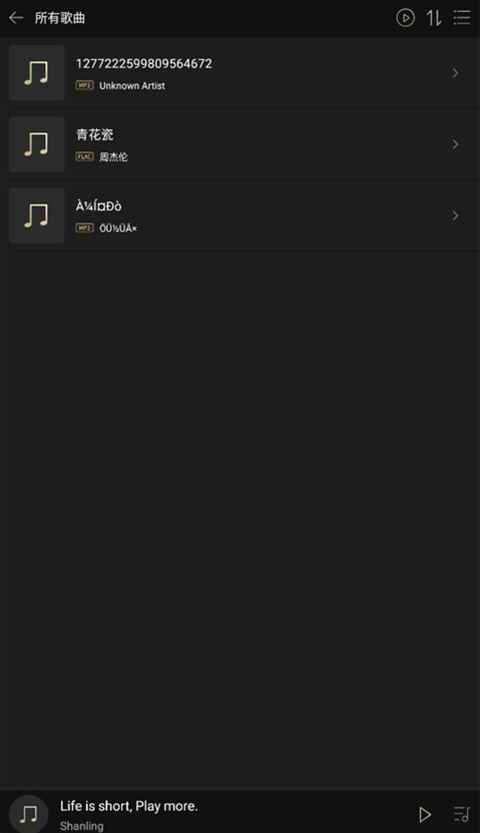Tap the play button in the mini player
The height and width of the screenshot is (833, 480).
pos(424,814)
